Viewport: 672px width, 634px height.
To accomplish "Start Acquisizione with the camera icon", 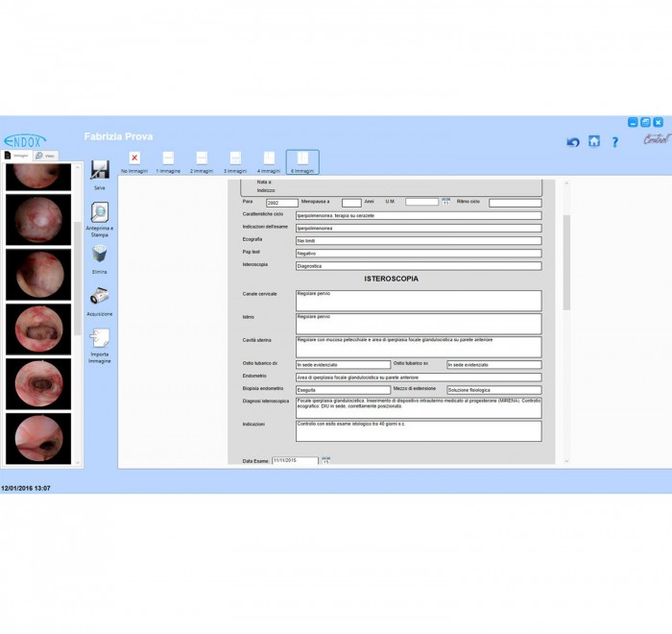I will pos(99,297).
